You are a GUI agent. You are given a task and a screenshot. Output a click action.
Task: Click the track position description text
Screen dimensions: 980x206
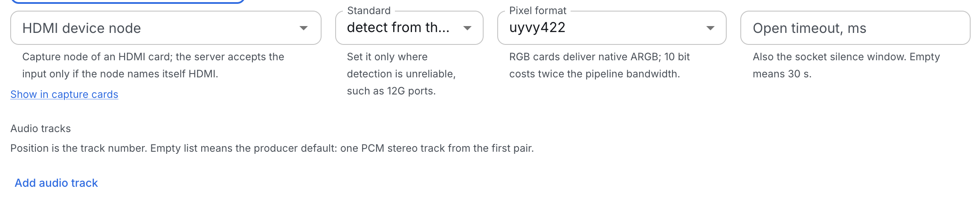272,148
